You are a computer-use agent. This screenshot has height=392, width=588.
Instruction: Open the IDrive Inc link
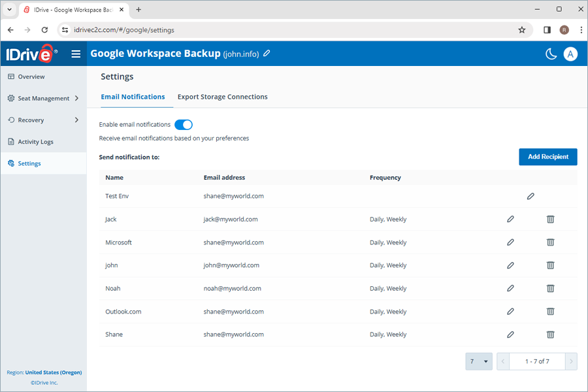pyautogui.click(x=44, y=382)
